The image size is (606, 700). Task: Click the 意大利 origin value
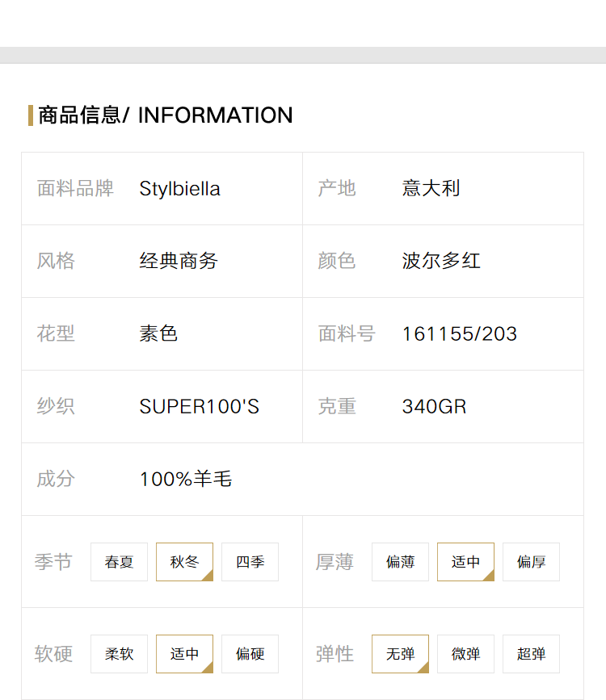431,188
